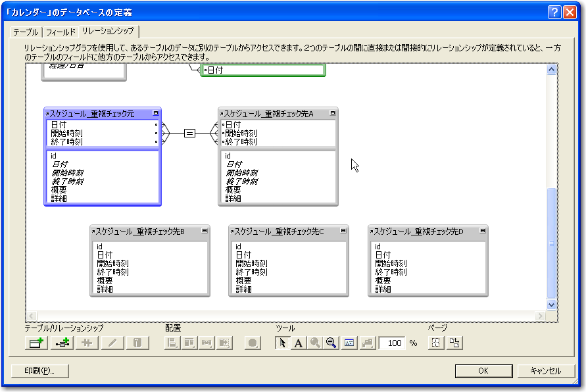Image resolution: width=586 pixels, height=392 pixels.
Task: Click the zoom in magnifier tool
Action: point(315,343)
